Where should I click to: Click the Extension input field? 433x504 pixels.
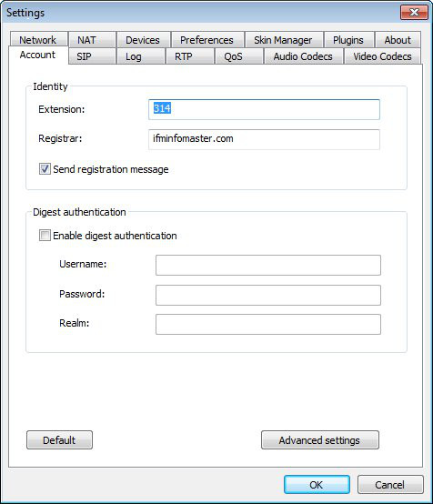(264, 109)
